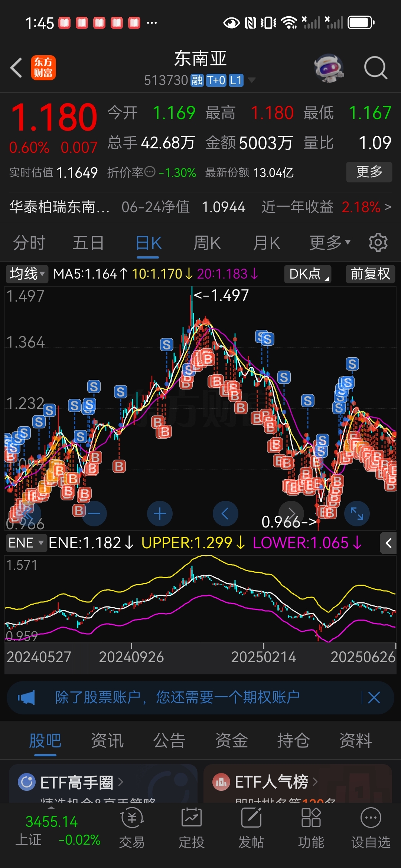The image size is (401, 868).
Task: Open search with magnifier icon
Action: (x=375, y=68)
